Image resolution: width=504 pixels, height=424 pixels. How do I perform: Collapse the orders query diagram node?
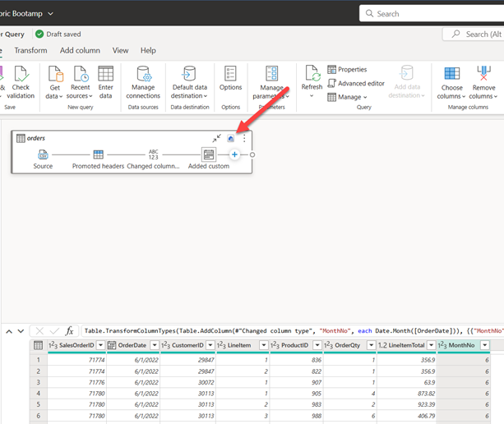point(216,138)
